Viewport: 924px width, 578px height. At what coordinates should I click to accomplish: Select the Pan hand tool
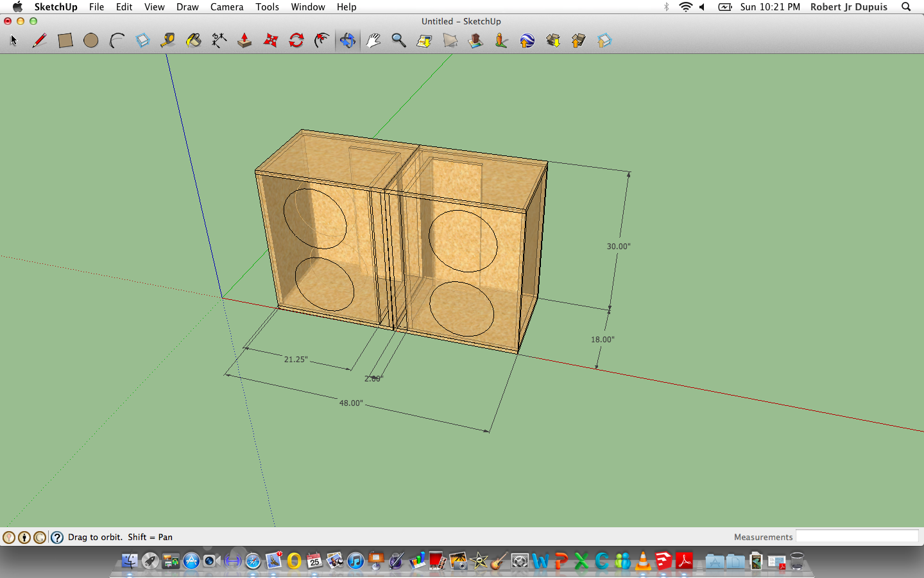tap(373, 40)
